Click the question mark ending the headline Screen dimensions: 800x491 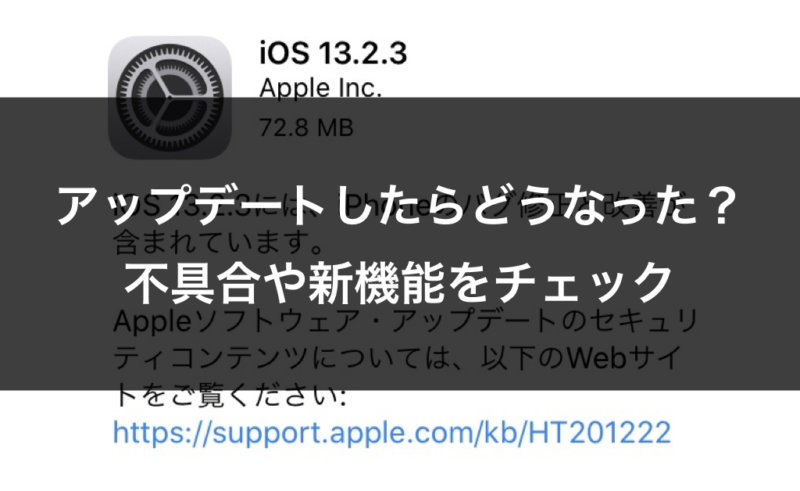point(718,206)
